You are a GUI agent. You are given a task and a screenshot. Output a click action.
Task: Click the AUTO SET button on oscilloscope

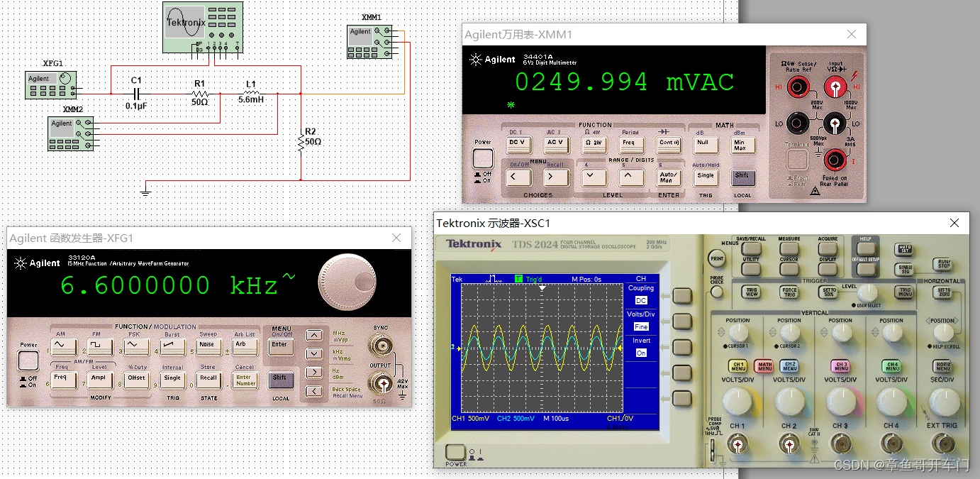[904, 249]
